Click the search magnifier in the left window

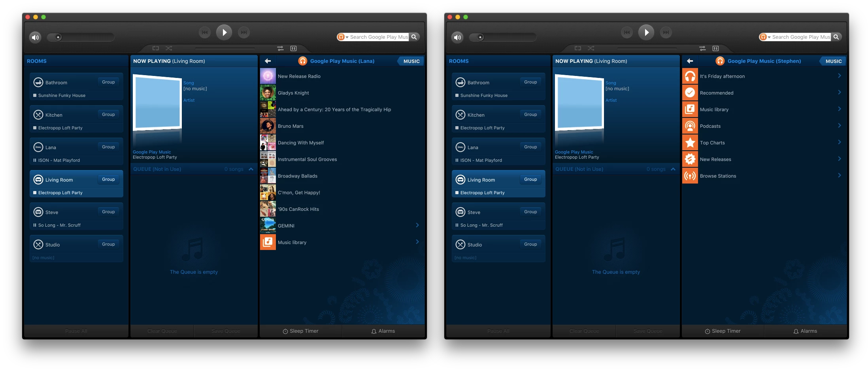tap(414, 37)
